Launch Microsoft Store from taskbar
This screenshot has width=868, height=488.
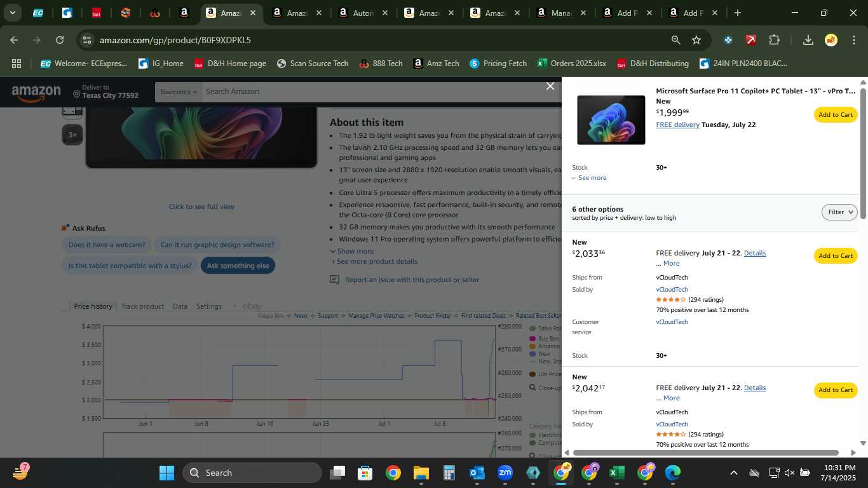(x=365, y=473)
